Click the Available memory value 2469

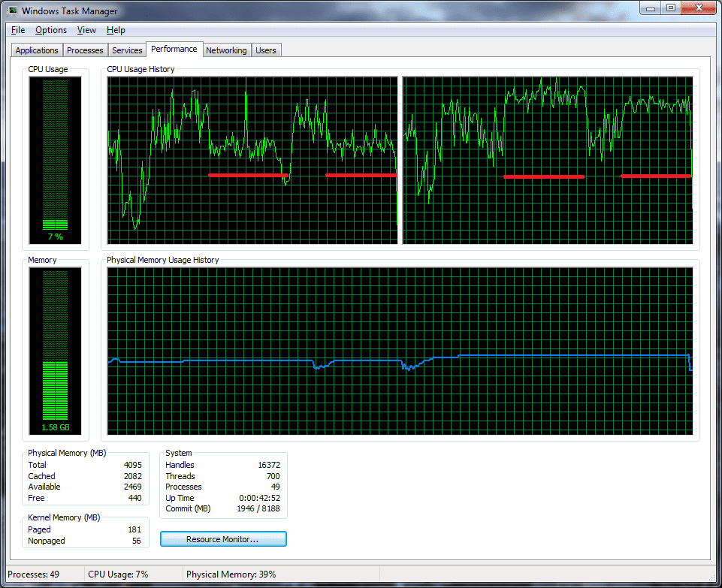(133, 487)
